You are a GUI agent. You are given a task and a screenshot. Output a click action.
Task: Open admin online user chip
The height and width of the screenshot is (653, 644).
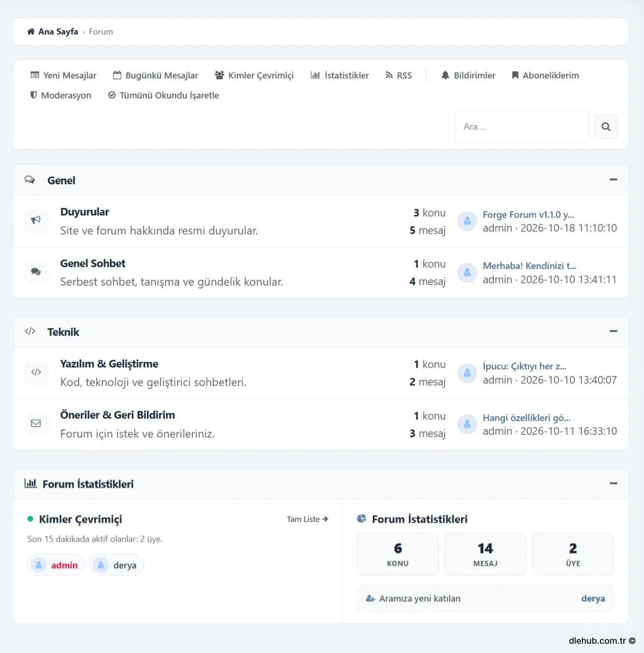(x=56, y=565)
